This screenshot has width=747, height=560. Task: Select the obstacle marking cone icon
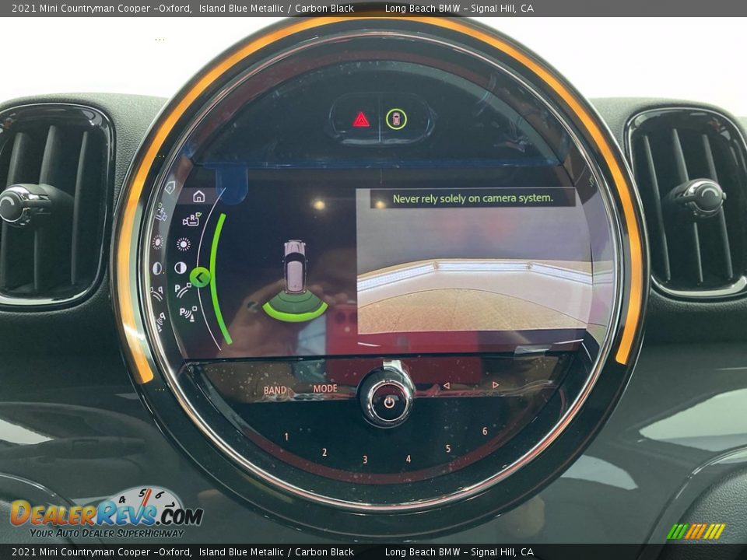coord(188,314)
